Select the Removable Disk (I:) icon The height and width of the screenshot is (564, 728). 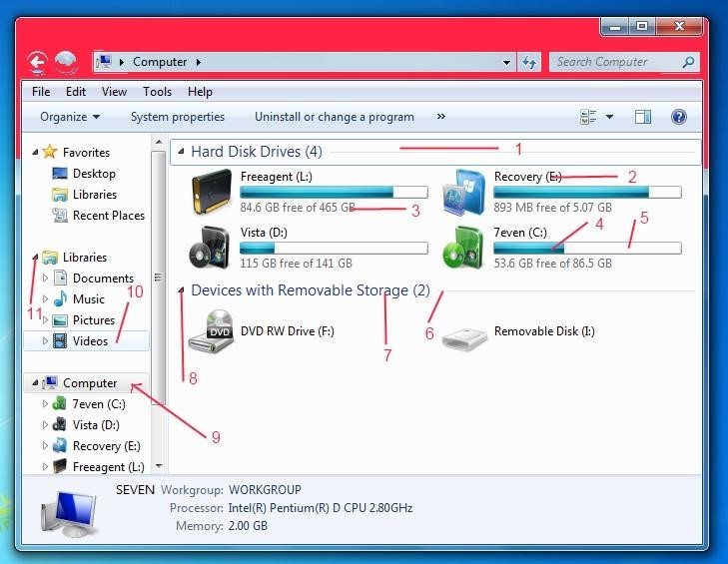point(464,333)
